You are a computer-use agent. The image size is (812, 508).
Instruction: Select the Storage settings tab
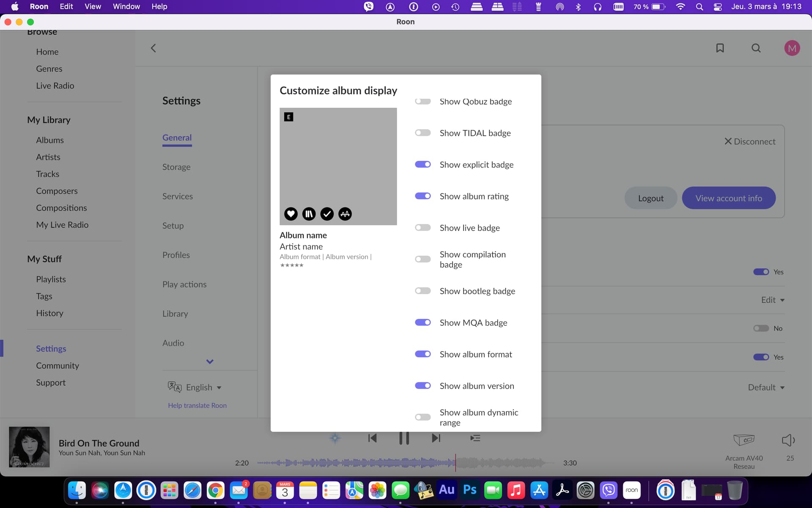tap(176, 167)
